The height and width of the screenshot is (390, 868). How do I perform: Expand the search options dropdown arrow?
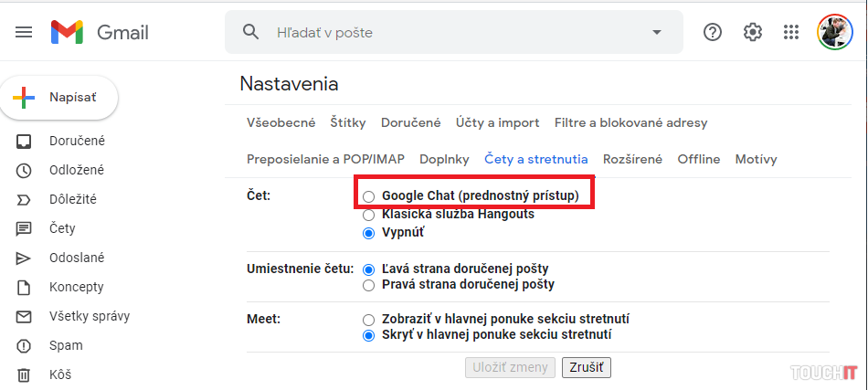[656, 33]
